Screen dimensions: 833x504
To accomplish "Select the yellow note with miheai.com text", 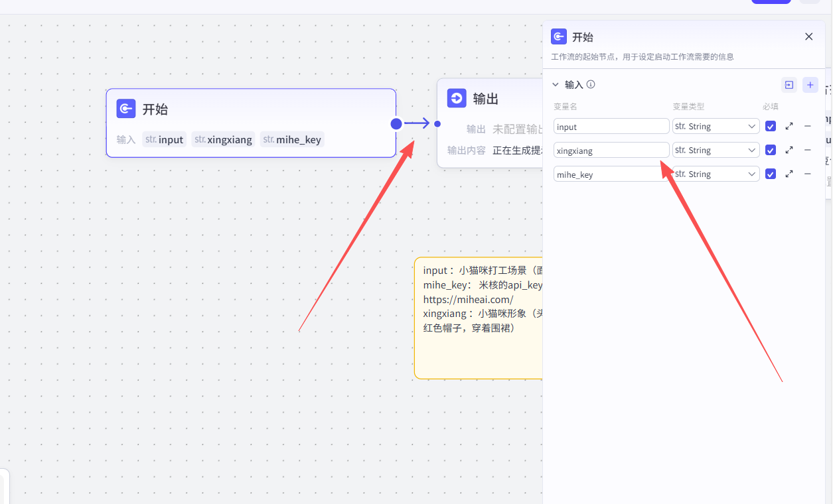I will pos(478,351).
